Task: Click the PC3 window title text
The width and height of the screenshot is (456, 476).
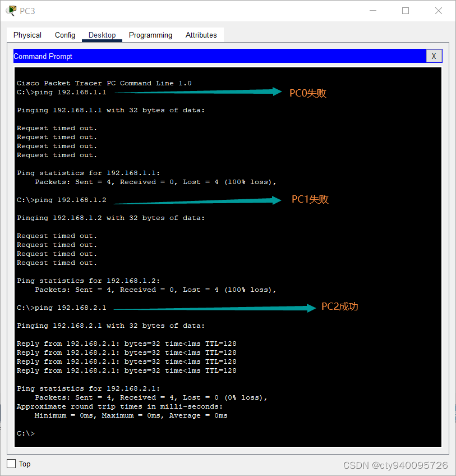Action: click(27, 11)
